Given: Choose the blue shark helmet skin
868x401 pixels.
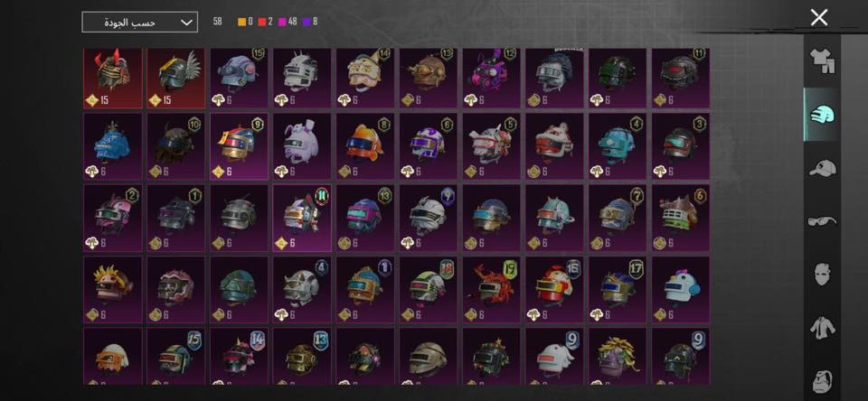Looking at the screenshot, I should click(x=113, y=146).
